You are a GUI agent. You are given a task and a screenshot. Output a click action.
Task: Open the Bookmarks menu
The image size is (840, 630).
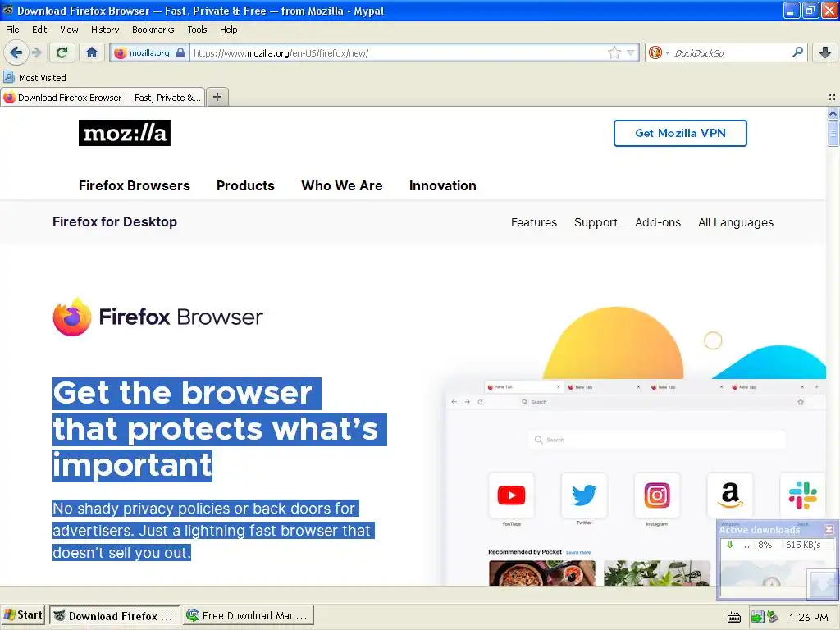pos(153,30)
